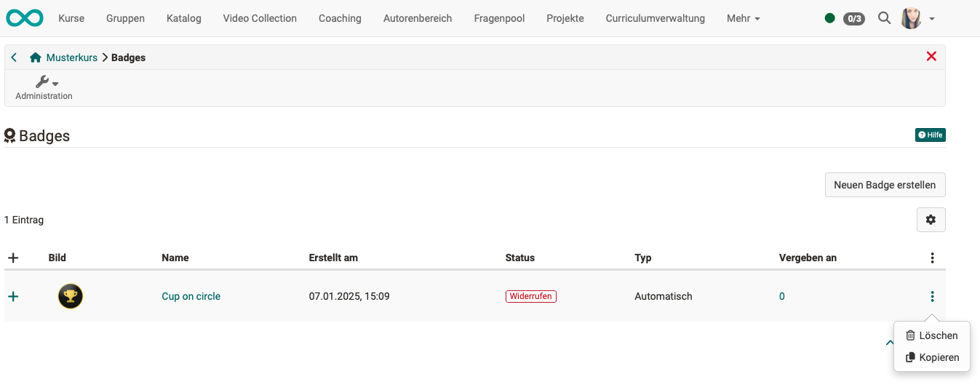This screenshot has height=390, width=980.
Task: Open the Hilfe help badge
Action: click(x=930, y=135)
